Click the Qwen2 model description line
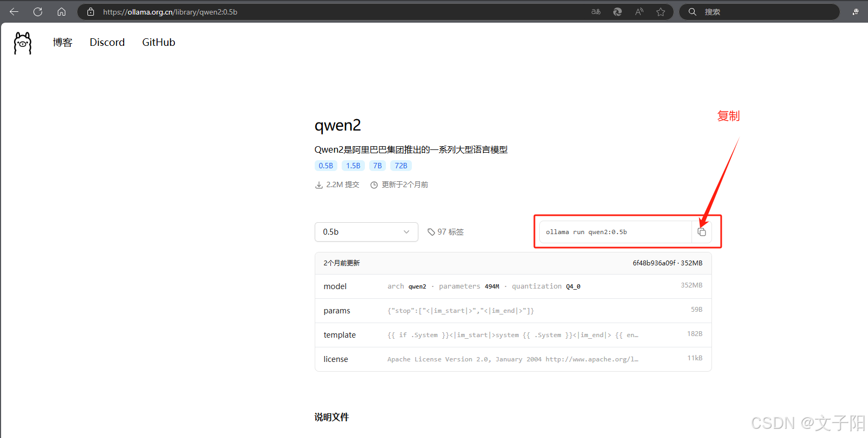Viewport: 868px width, 438px height. [411, 150]
